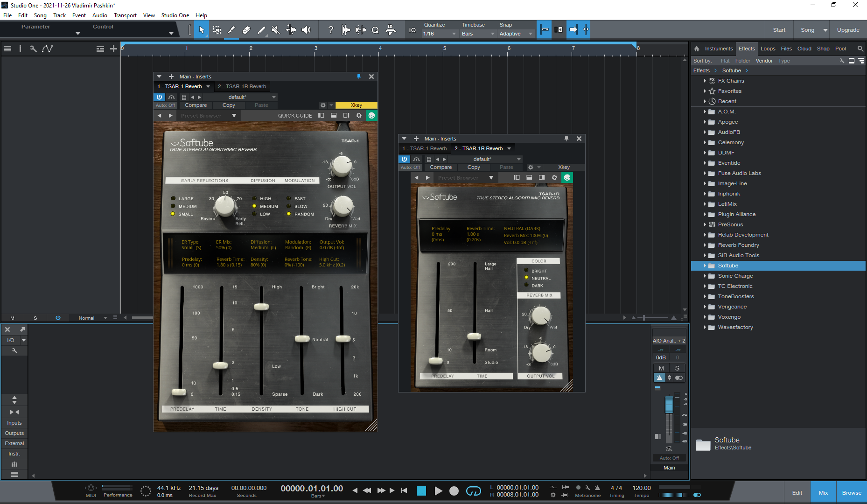Select the LARGE early reflections option

(173, 198)
